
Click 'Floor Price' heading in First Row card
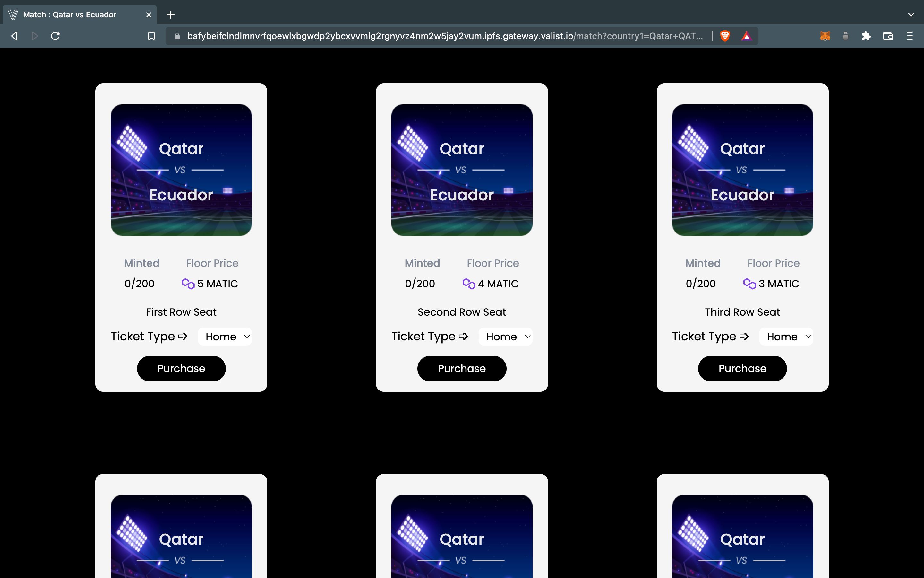(212, 263)
